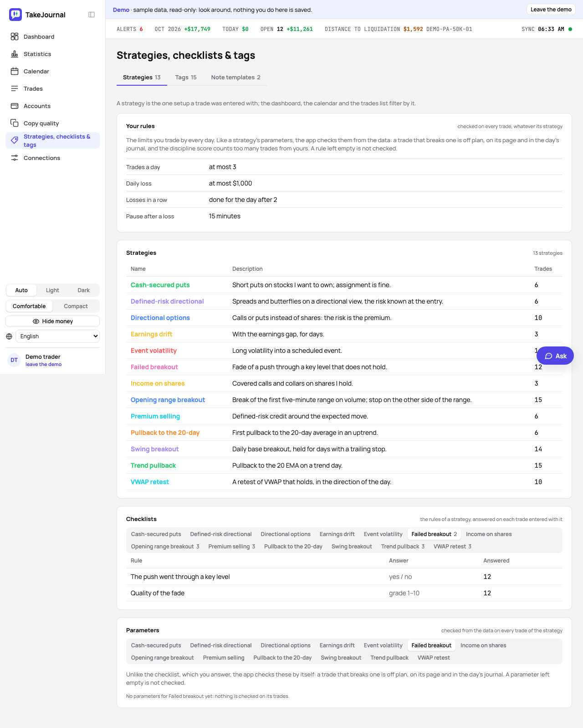
Task: Click the Accounts card icon
Action: pyautogui.click(x=15, y=106)
